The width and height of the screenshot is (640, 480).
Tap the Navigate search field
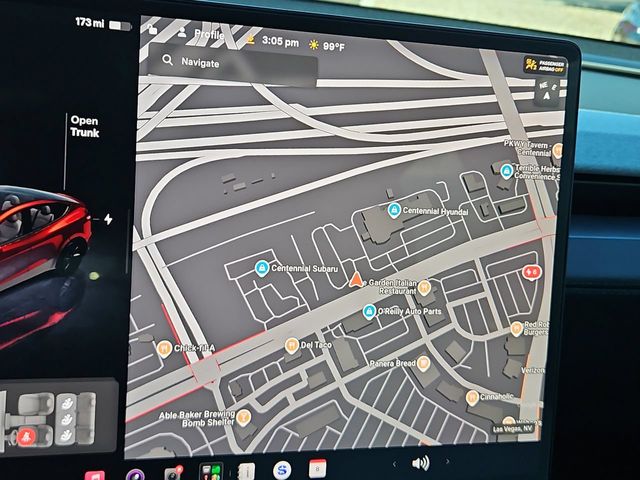233,65
